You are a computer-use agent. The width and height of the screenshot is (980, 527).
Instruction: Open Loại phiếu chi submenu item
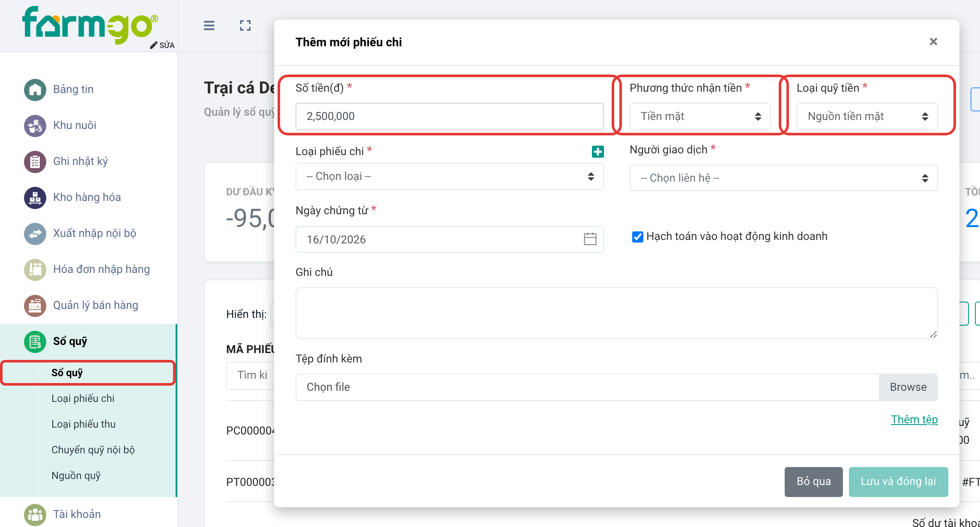click(83, 398)
